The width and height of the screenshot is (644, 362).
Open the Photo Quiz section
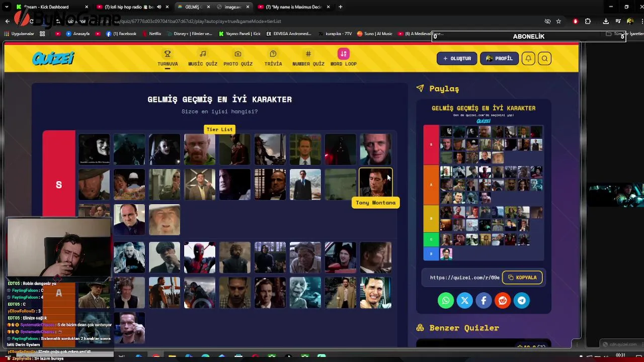[x=238, y=58]
